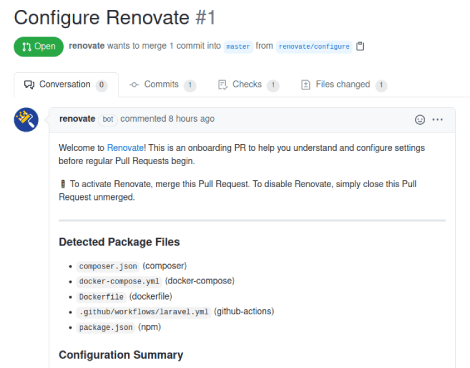Open the comment's three-dot options menu
This screenshot has height=368, width=470.
click(437, 119)
